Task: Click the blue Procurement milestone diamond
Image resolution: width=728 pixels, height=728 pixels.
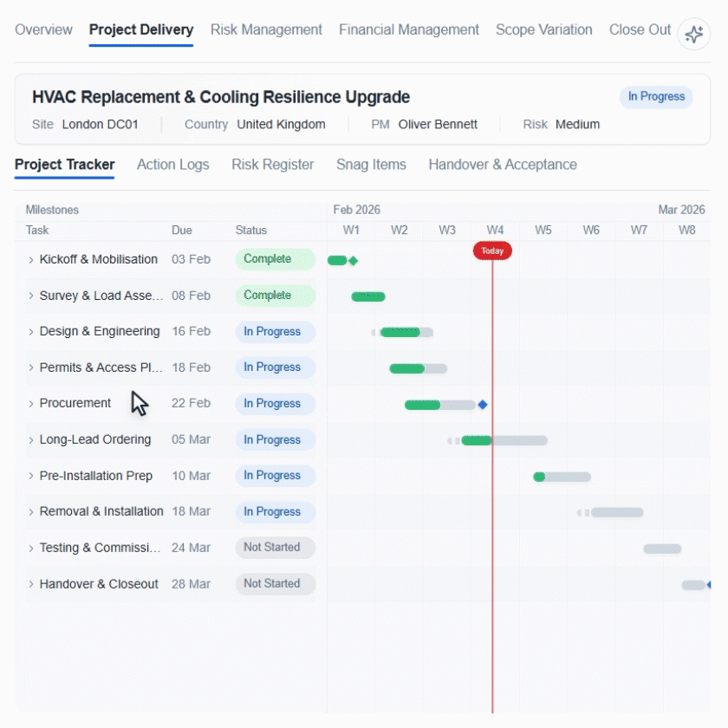Action: pos(483,405)
